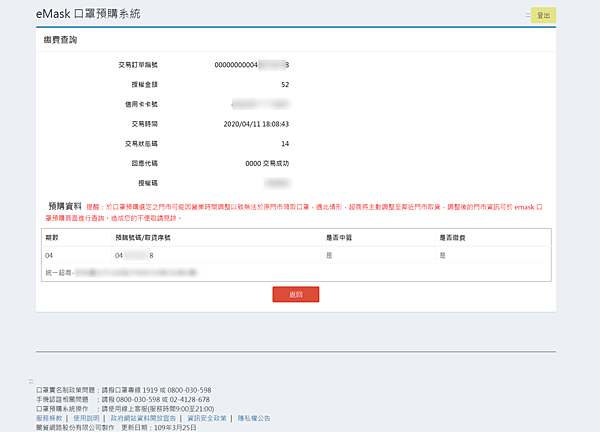Select the 繳費查詢 panel heading
The image size is (600, 432).
(x=60, y=40)
